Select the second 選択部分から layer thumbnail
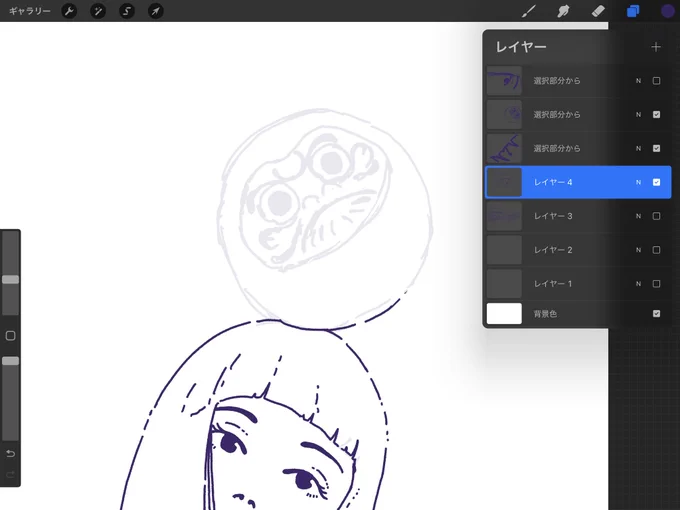The image size is (680, 510). [504, 114]
